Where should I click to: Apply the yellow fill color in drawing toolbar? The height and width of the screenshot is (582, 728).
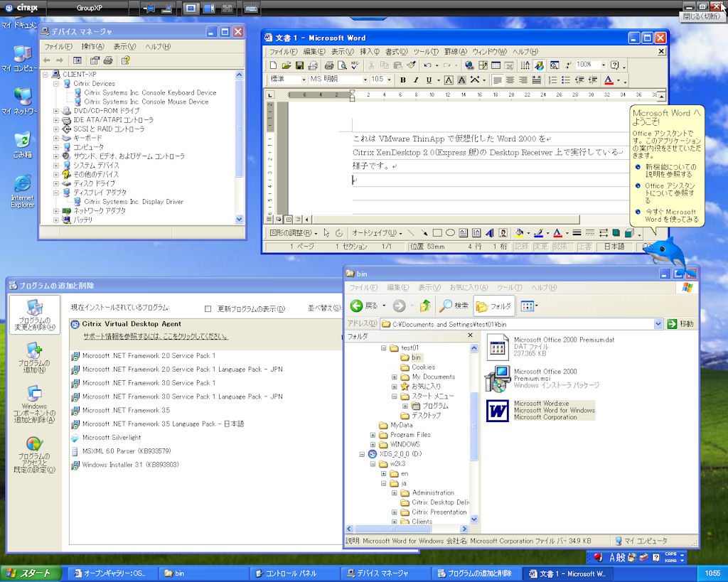coord(520,233)
